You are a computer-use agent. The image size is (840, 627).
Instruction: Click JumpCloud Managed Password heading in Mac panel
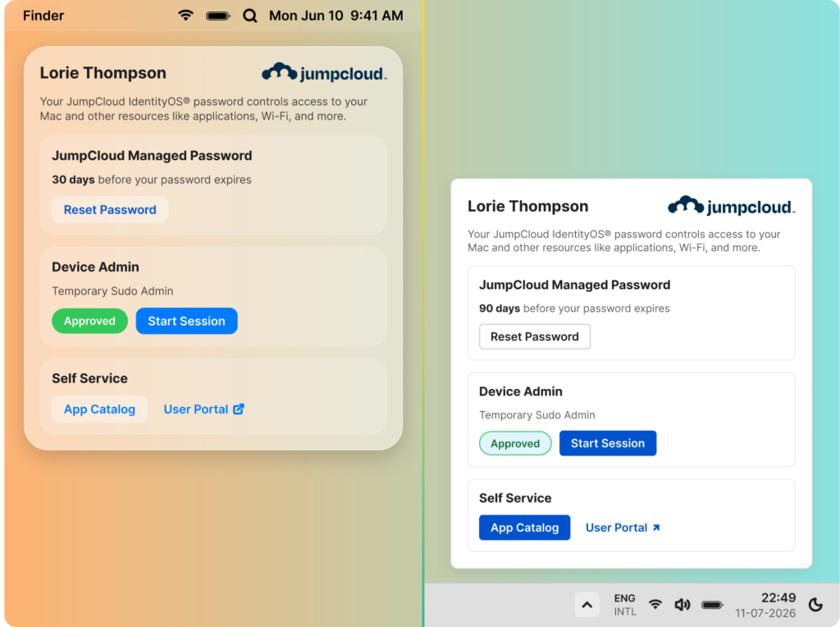pyautogui.click(x=152, y=156)
